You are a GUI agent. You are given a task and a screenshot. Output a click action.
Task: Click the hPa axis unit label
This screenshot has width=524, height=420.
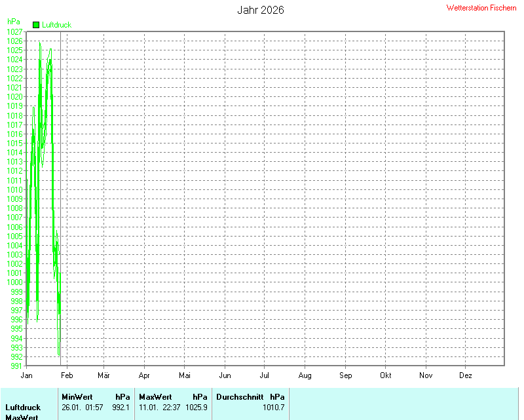(14, 22)
